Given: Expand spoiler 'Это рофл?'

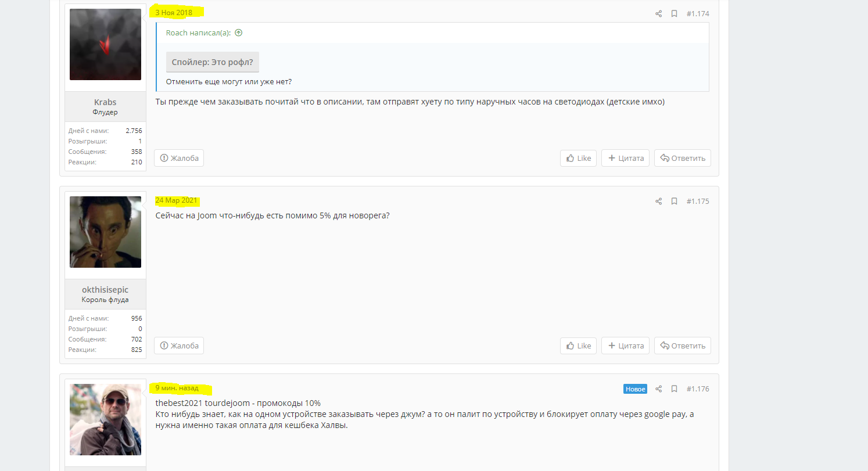Looking at the screenshot, I should [213, 62].
